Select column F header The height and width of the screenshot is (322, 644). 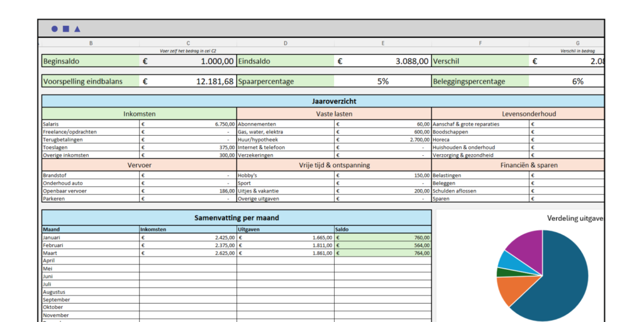point(480,43)
